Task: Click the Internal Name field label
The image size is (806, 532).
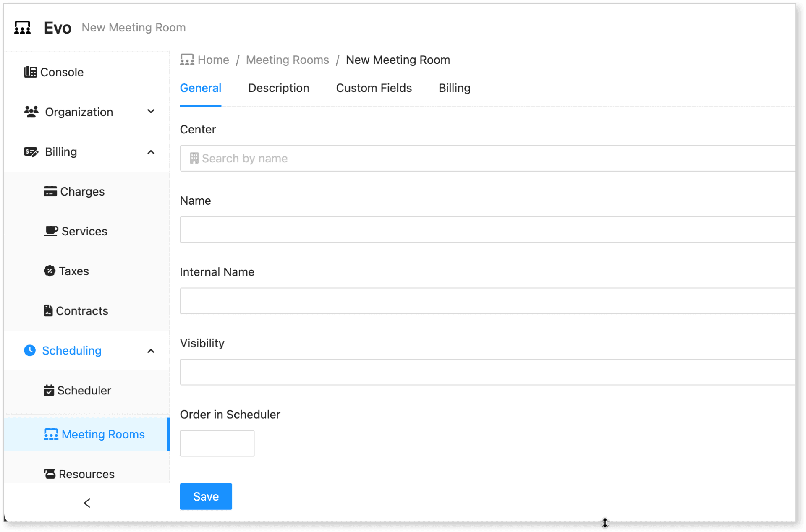Action: point(217,272)
